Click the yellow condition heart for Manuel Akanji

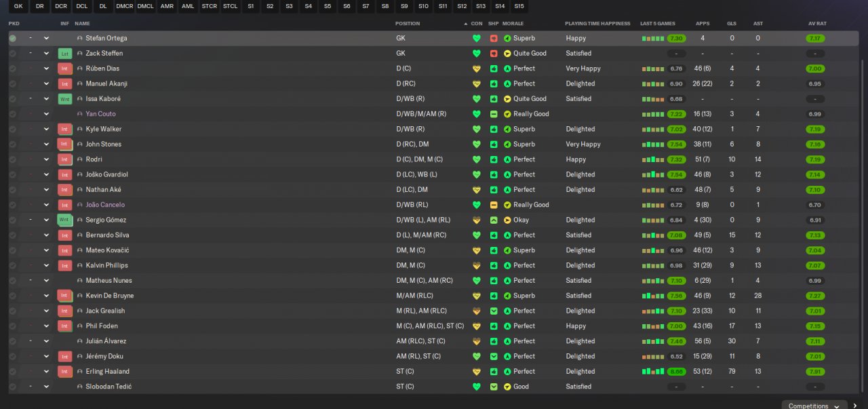coord(477,84)
